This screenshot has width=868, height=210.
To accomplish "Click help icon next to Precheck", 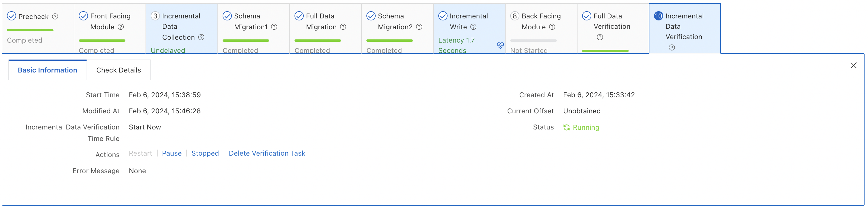I will [x=55, y=16].
